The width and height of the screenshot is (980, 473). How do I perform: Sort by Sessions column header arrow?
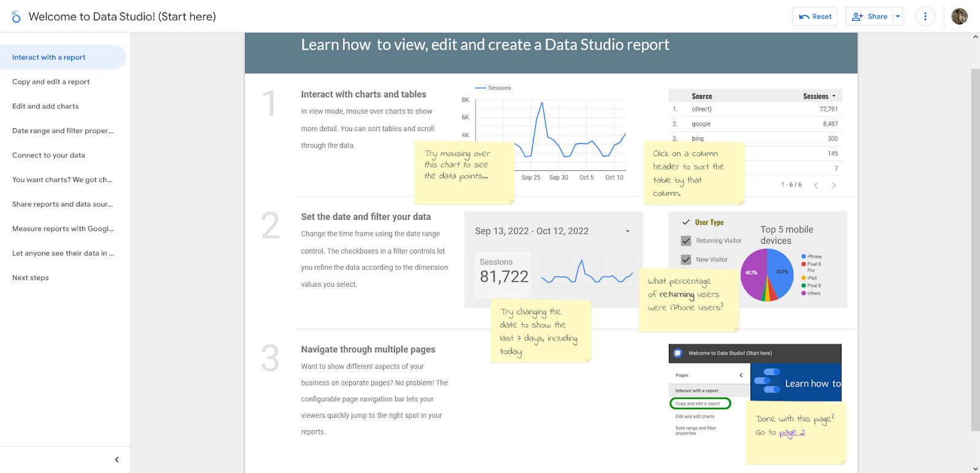834,96
